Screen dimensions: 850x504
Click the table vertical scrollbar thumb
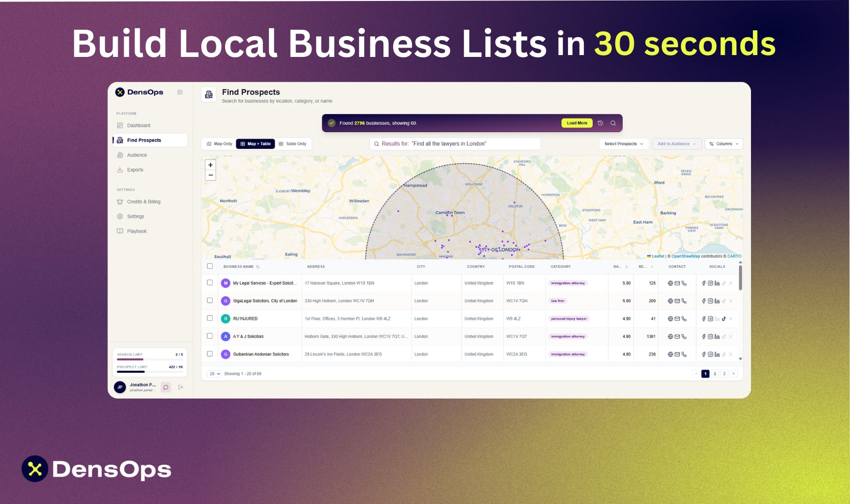[x=740, y=278]
